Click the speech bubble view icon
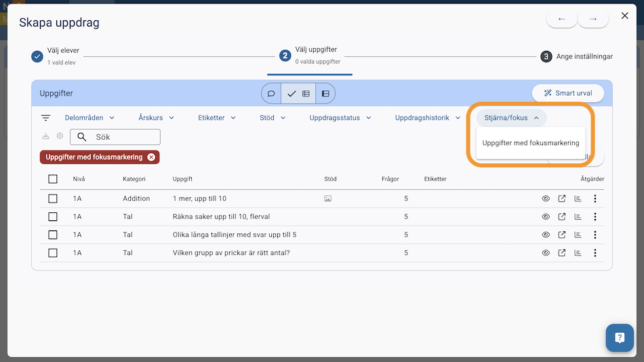 [x=271, y=94]
